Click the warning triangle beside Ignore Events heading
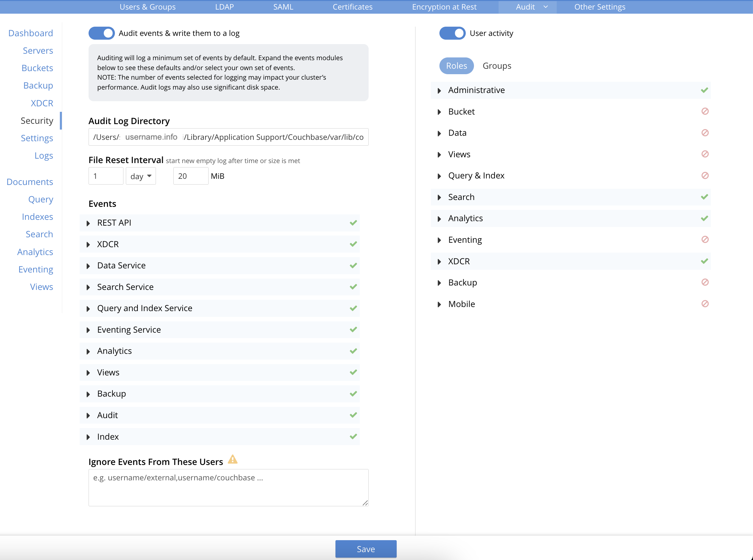The width and height of the screenshot is (753, 560). coord(233,459)
